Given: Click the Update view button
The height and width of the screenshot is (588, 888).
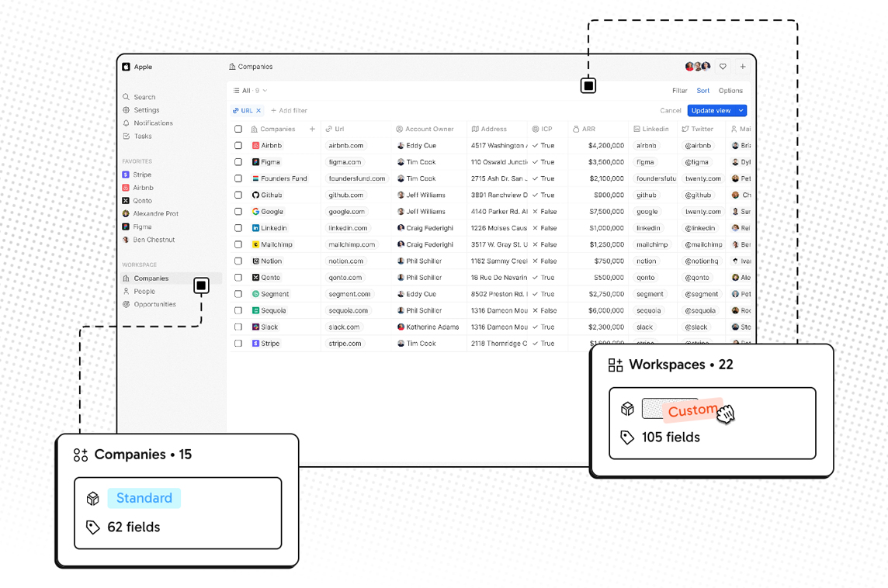Looking at the screenshot, I should point(711,111).
